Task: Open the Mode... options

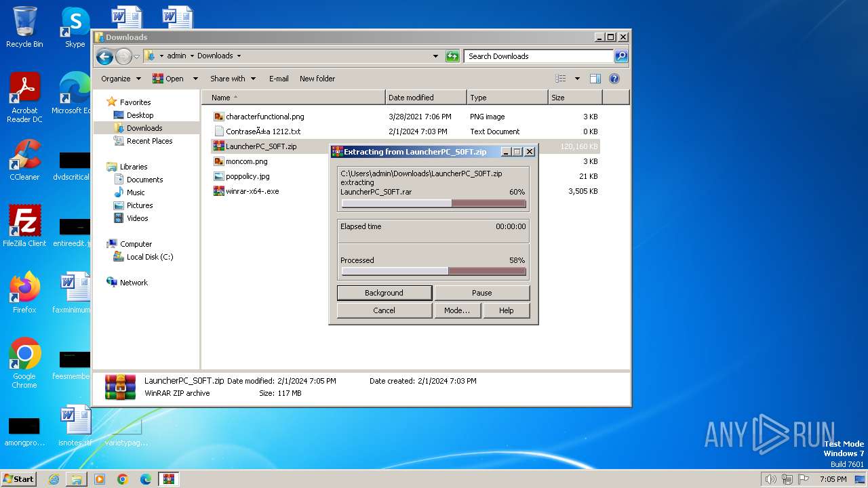Action: pos(457,310)
